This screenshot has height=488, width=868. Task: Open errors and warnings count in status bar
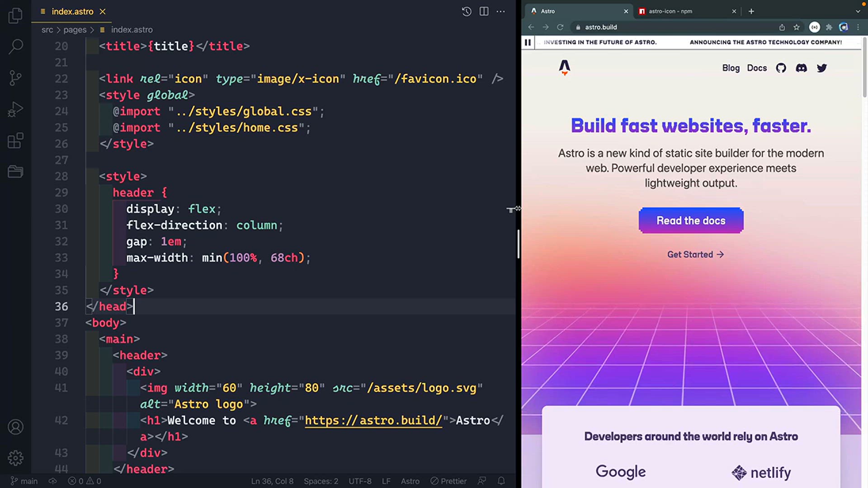click(85, 481)
